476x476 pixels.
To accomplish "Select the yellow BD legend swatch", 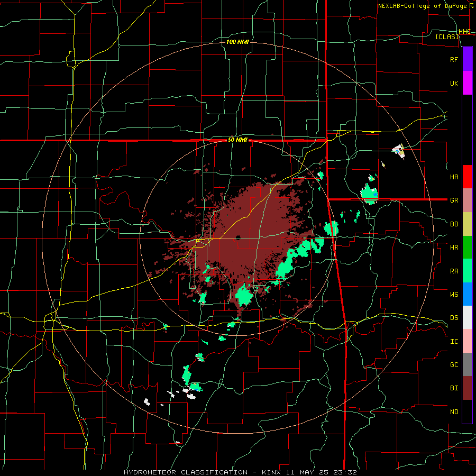I will (467, 224).
